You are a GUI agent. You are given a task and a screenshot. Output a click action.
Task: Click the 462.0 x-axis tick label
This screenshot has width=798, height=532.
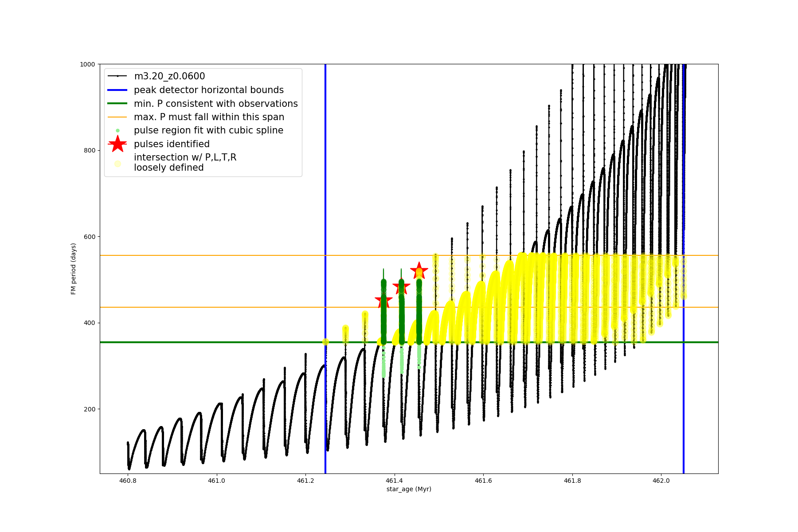tap(661, 481)
